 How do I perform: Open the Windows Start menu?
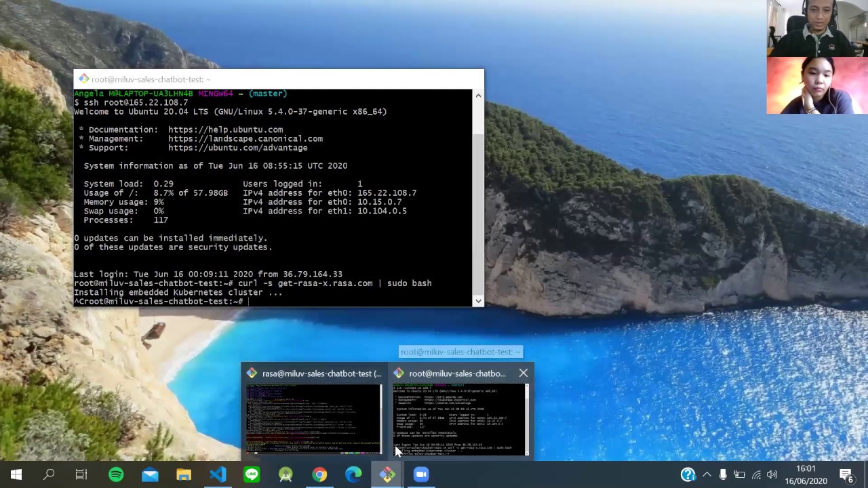(16, 474)
